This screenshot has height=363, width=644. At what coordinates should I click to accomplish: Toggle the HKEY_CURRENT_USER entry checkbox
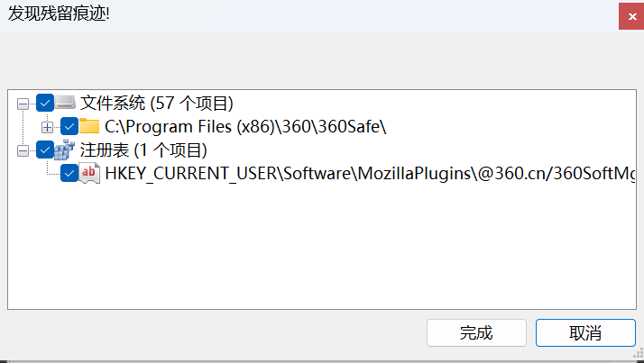coord(69,173)
